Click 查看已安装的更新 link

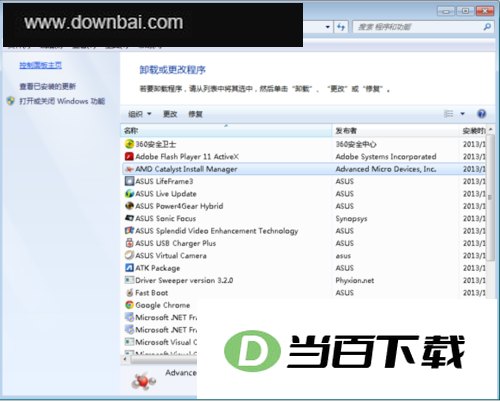coord(48,87)
